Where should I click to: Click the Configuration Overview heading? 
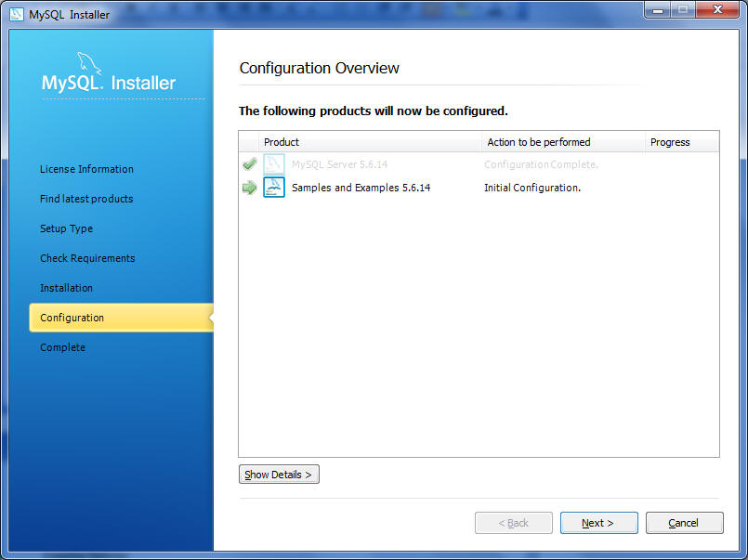click(x=319, y=68)
